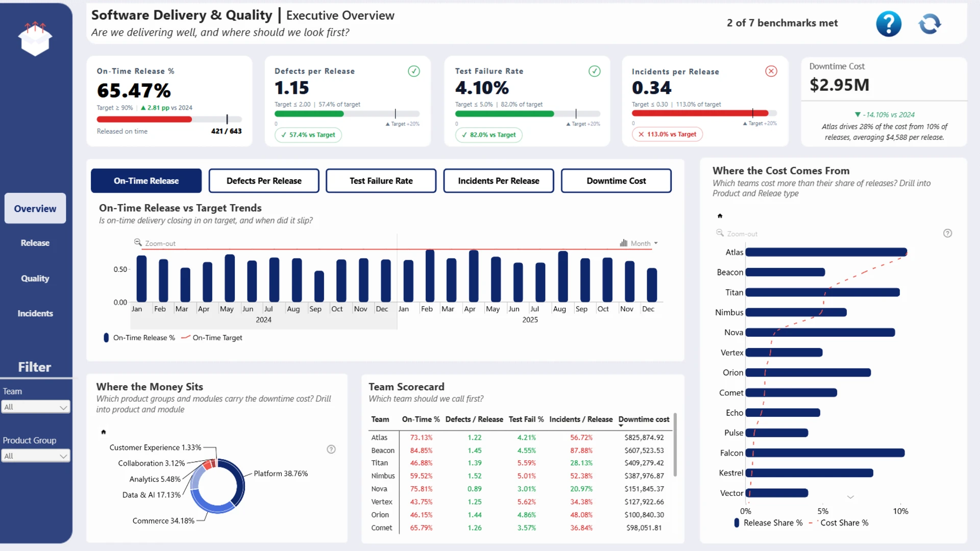Open the Month granularity dropdown arrow
Viewport: 980px width, 551px height.
coord(656,243)
